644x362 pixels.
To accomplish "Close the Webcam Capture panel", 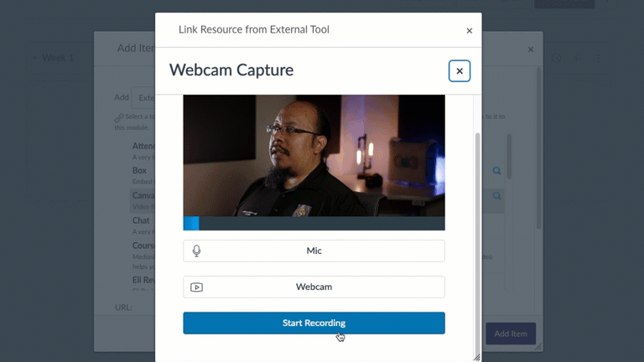I will pos(460,71).
